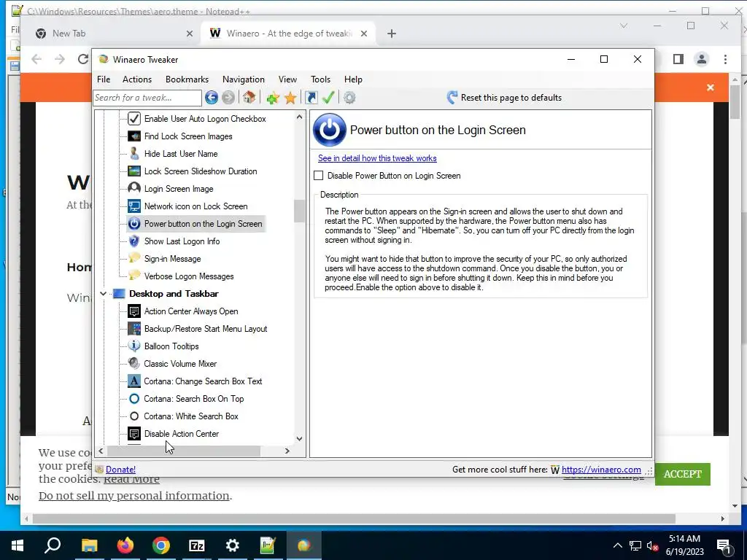The height and width of the screenshot is (560, 747).
Task: Click the Balloon Tooltips info icon
Action: tap(134, 346)
